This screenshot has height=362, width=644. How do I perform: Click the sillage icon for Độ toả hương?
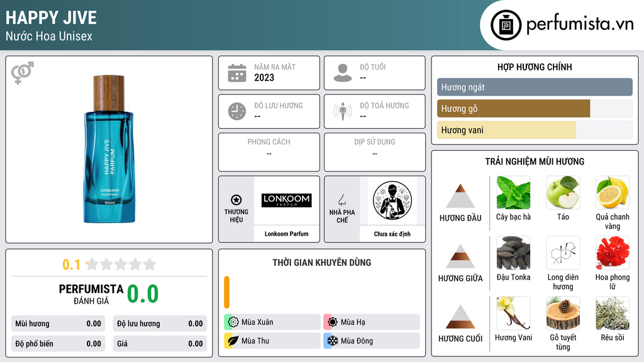point(343,111)
